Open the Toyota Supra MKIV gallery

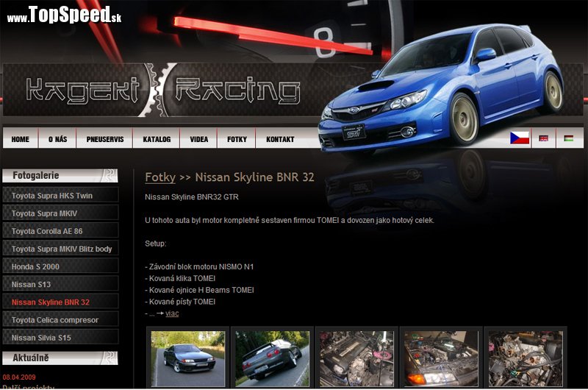coord(60,213)
